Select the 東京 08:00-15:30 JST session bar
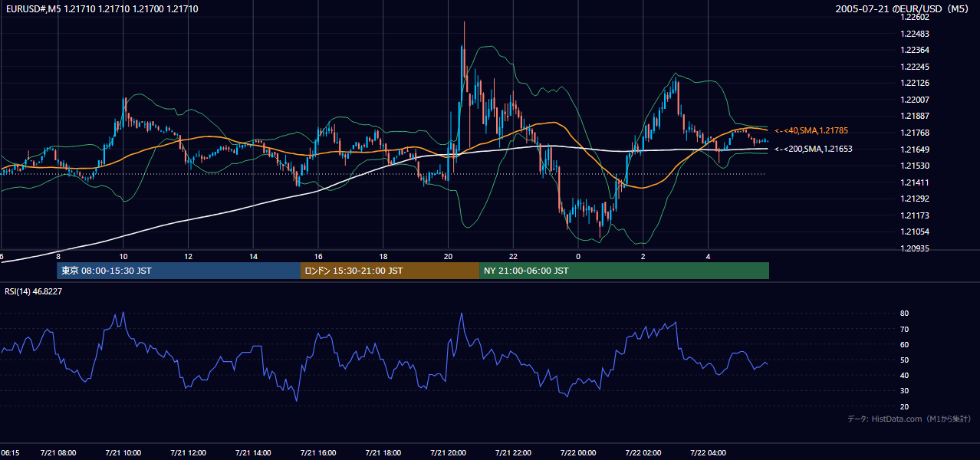980x460 pixels. coord(179,271)
